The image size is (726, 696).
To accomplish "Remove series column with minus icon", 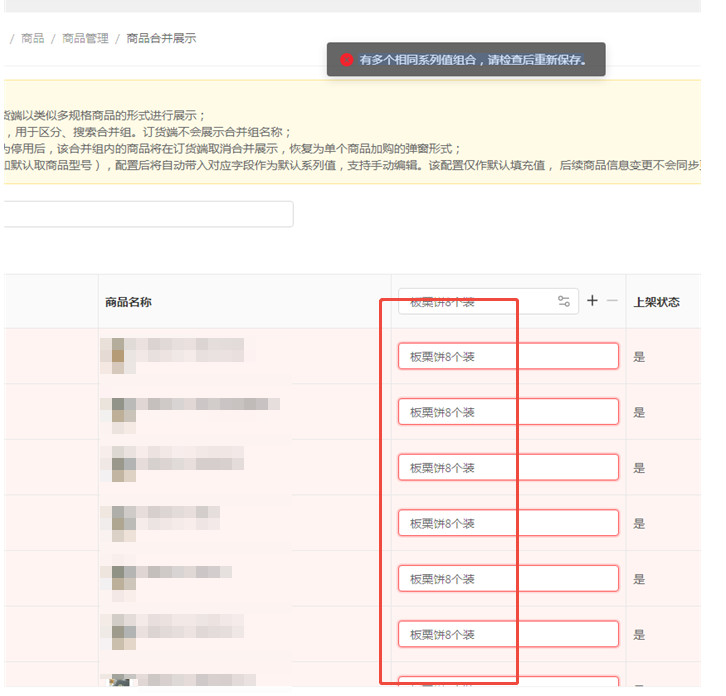I will click(612, 301).
